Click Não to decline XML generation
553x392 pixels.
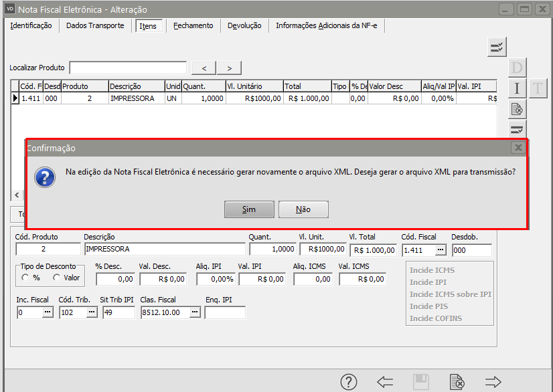303,209
